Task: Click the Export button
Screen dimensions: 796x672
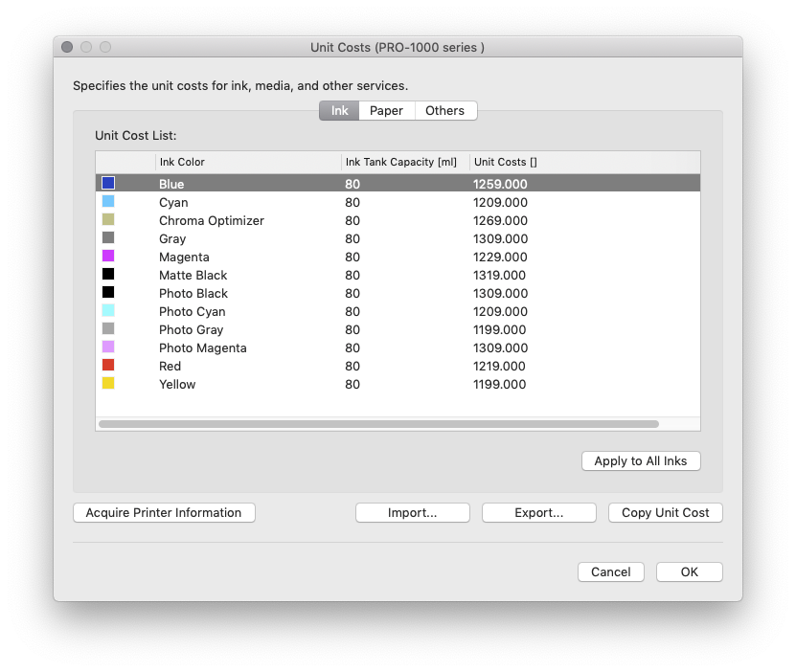Action: click(538, 513)
